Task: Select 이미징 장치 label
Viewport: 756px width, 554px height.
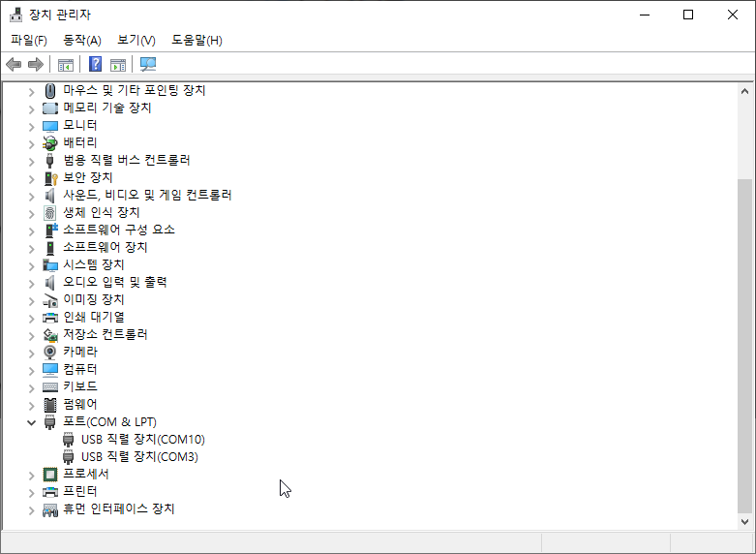Action: (94, 299)
